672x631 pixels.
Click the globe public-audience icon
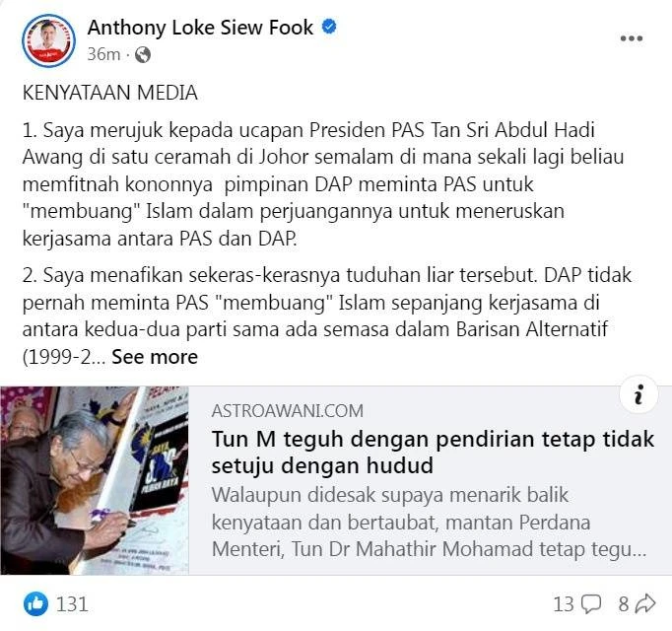point(143,54)
